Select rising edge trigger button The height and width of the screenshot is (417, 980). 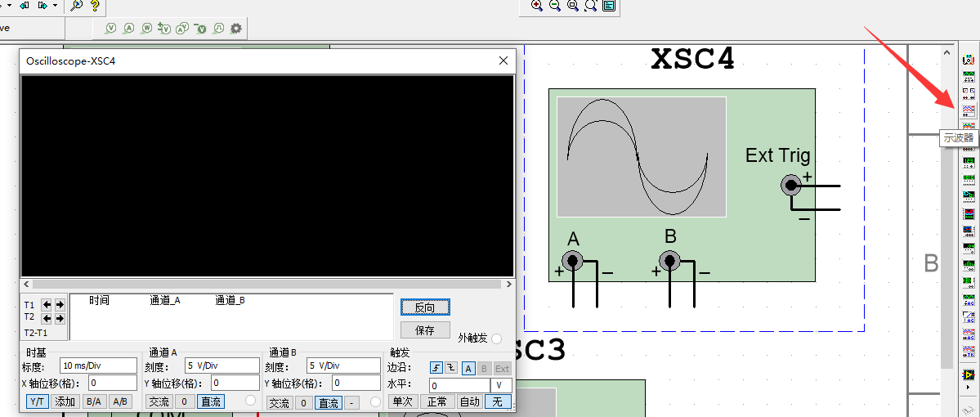click(x=436, y=369)
